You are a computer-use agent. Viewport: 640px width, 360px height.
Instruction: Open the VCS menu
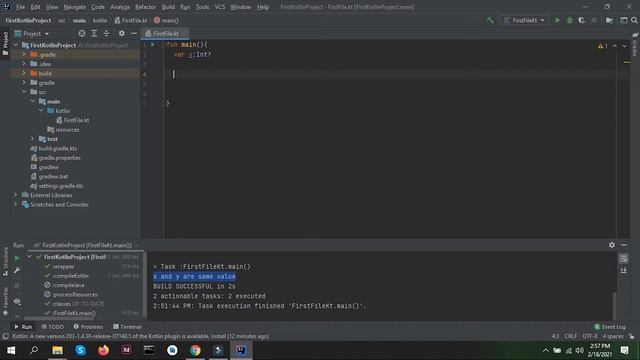(220, 7)
